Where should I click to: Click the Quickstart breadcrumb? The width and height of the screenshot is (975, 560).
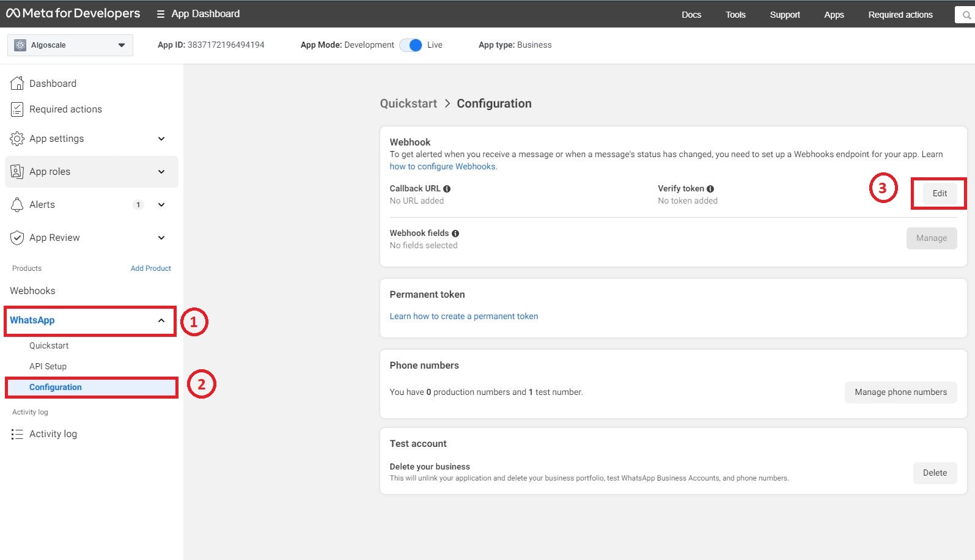pos(408,104)
